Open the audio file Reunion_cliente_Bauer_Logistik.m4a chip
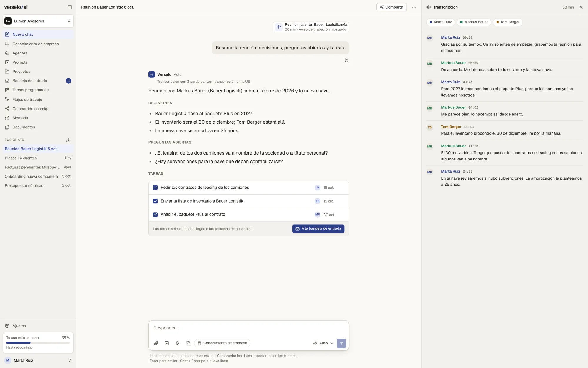Viewport: 588px width, 368px height. [311, 27]
